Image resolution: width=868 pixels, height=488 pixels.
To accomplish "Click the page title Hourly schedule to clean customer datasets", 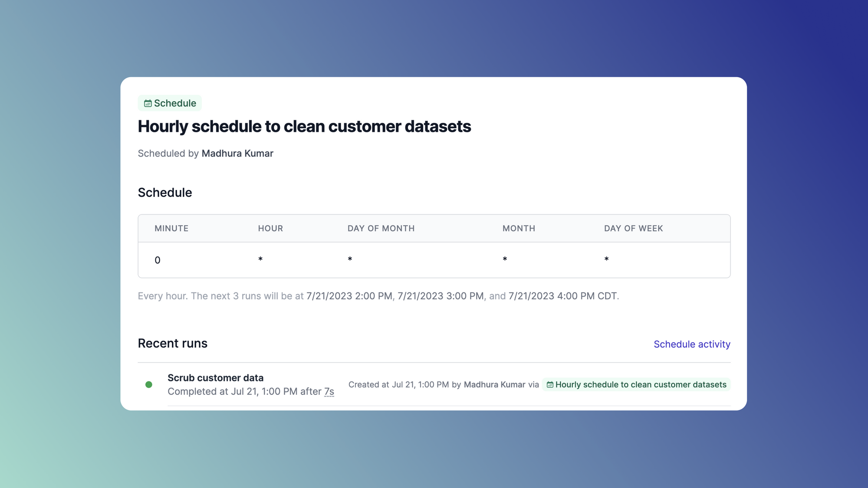I will coord(304,126).
